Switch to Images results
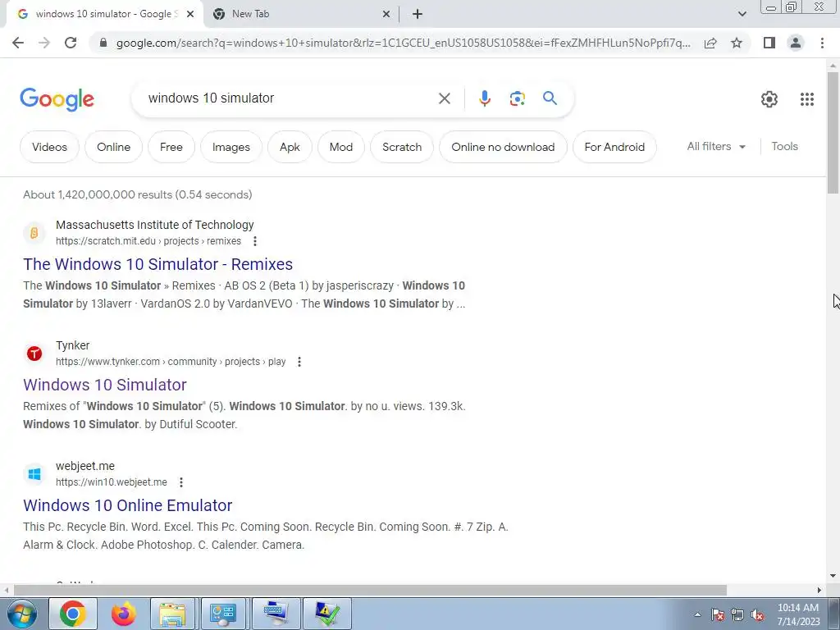Viewport: 840px width, 630px height. pos(231,147)
